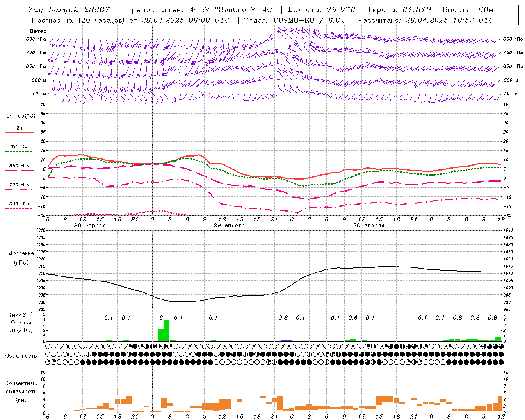Image resolution: width=525 pixels, height=420 pixels.
Task: Click the blue precipitation bar near midnight 30 April
Action: (286, 340)
